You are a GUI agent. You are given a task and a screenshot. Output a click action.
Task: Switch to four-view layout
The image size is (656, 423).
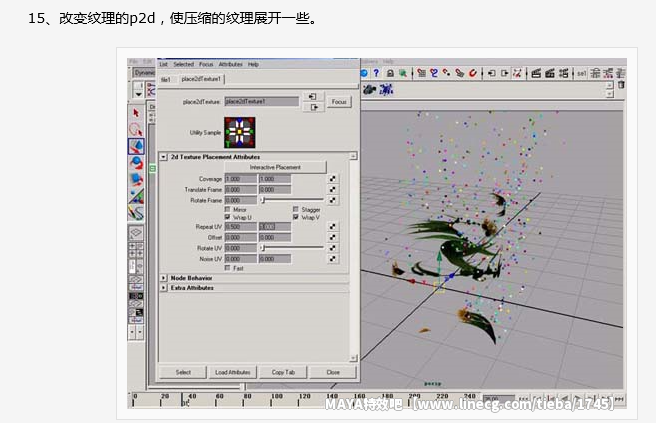[x=136, y=250]
